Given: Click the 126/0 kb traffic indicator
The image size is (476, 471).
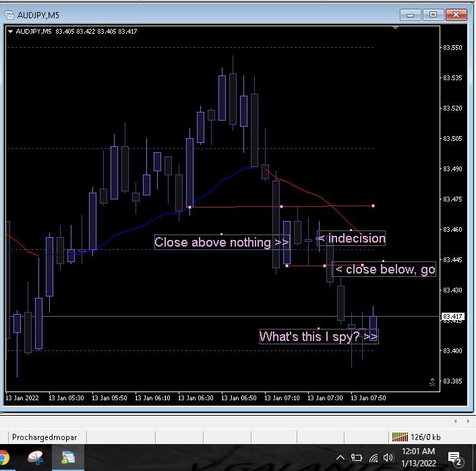Looking at the screenshot, I should pyautogui.click(x=425, y=437).
